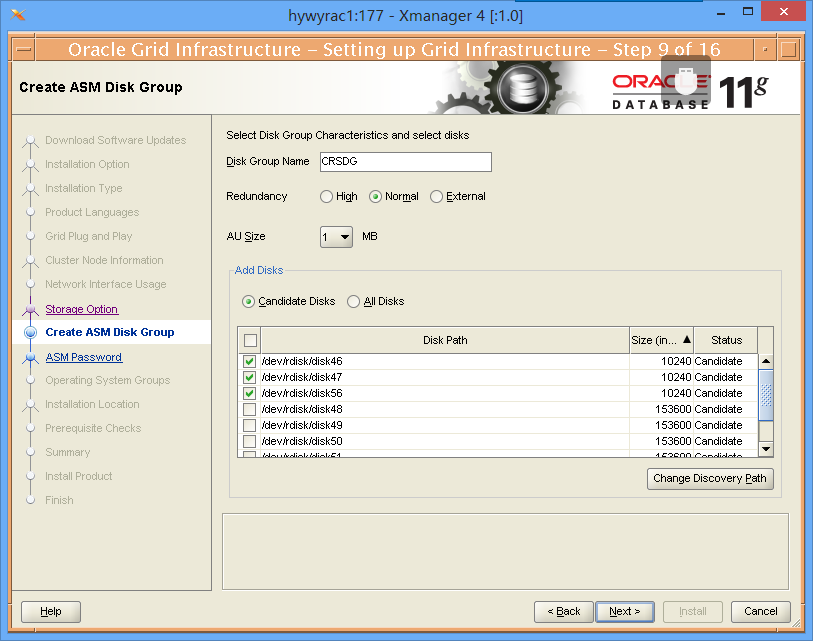
Task: Click the Installation Option step
Action: coord(87,164)
